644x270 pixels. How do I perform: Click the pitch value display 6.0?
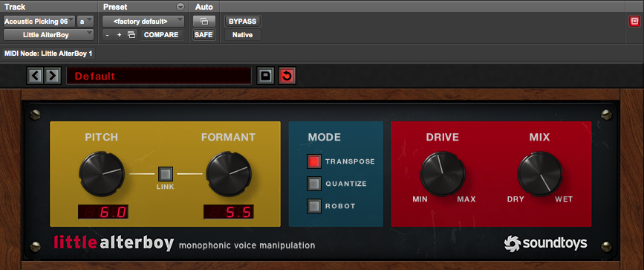click(x=103, y=212)
